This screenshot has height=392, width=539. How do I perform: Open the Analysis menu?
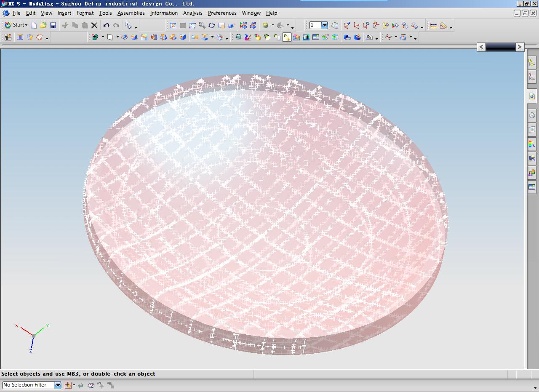click(192, 13)
